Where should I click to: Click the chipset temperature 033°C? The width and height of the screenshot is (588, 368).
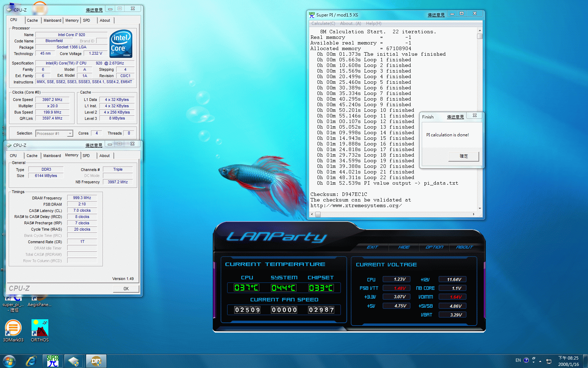point(321,288)
